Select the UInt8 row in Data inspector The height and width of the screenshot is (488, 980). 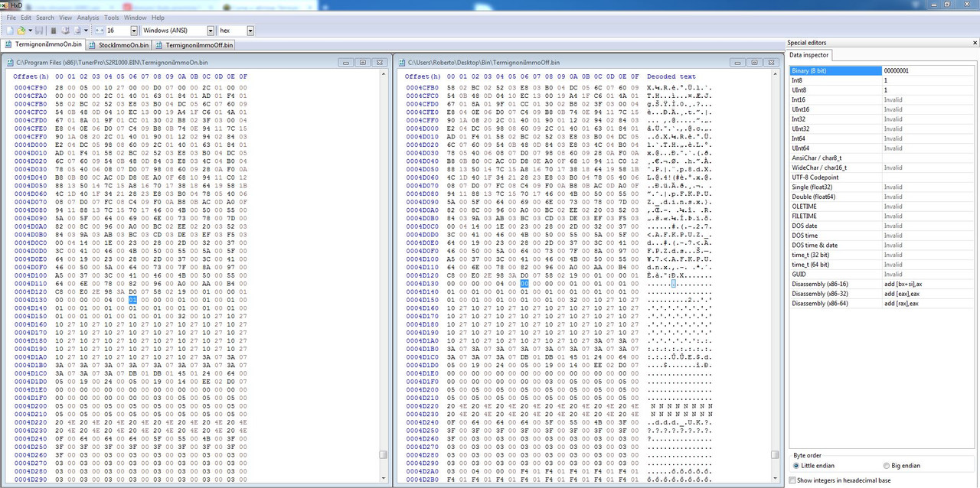click(x=883, y=90)
